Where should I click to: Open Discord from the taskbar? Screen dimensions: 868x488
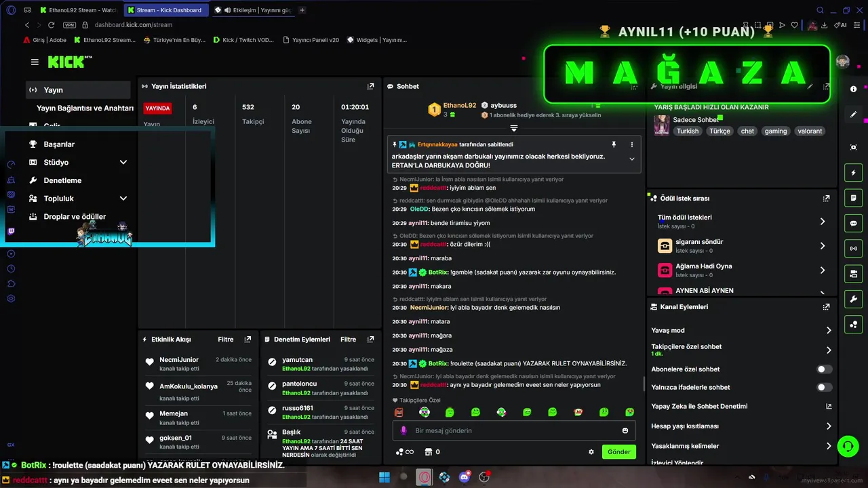tap(465, 476)
